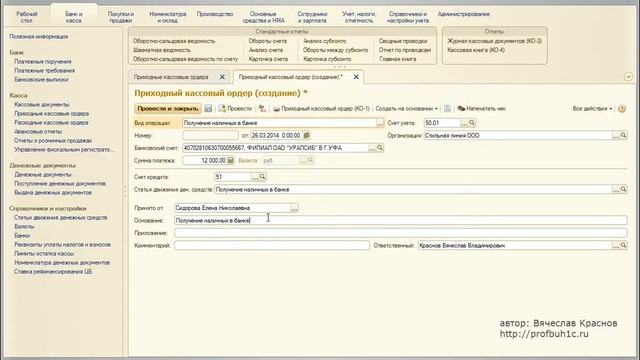Viewport: 640px width, 360px height.
Task: Open the Счет учета selection (...) button
Action: [464, 122]
